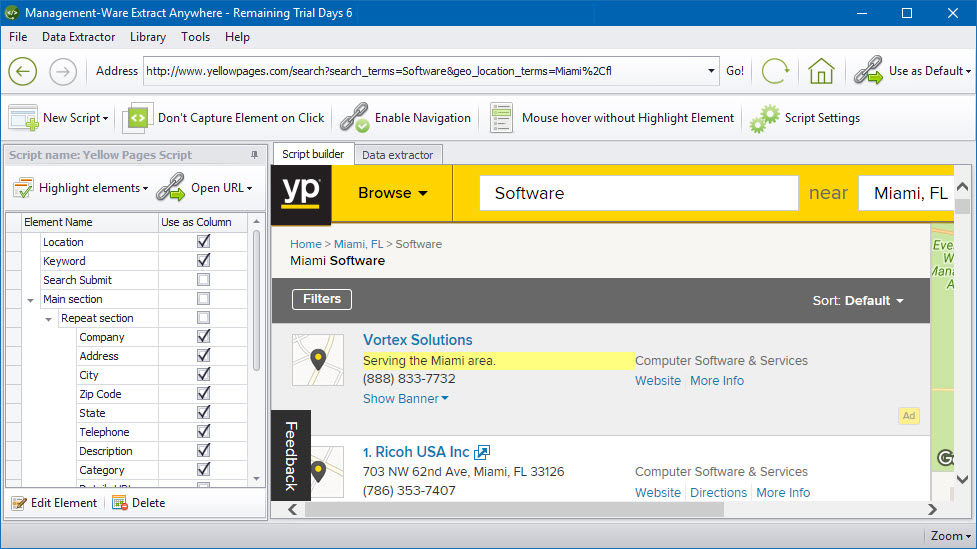Open the Help menu

[237, 37]
